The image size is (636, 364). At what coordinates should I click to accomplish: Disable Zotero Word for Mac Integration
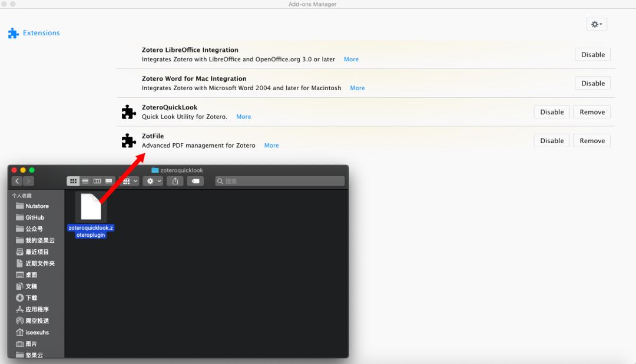point(592,84)
